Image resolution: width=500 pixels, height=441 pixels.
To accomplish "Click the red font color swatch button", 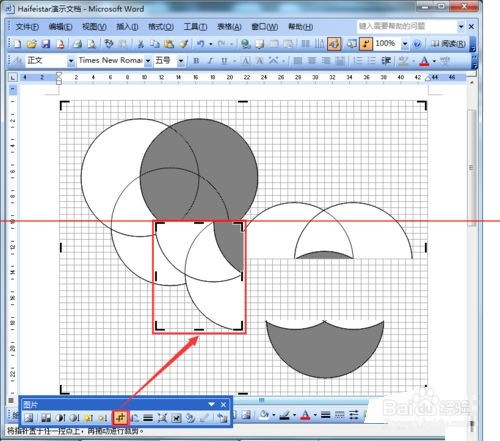I will (x=424, y=61).
